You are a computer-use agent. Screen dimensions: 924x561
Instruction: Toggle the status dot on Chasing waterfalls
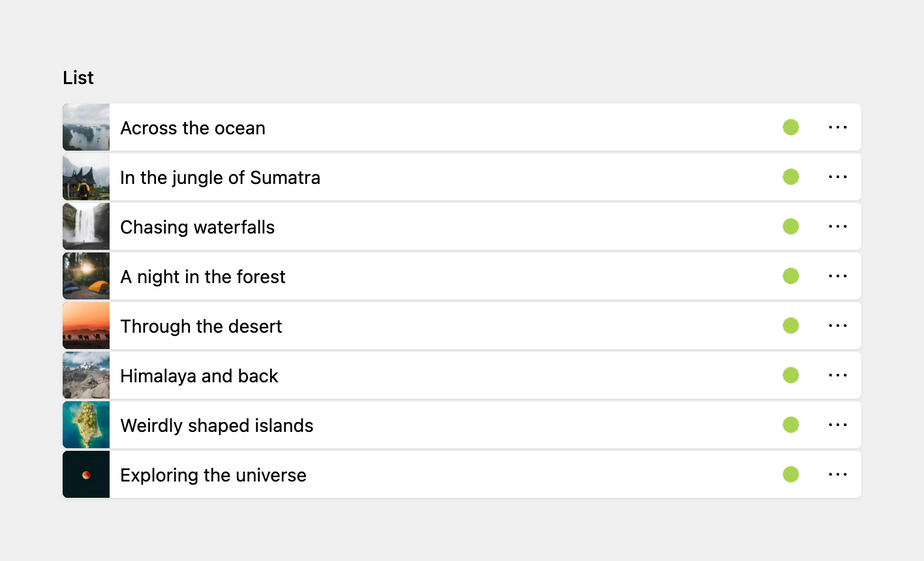791,227
